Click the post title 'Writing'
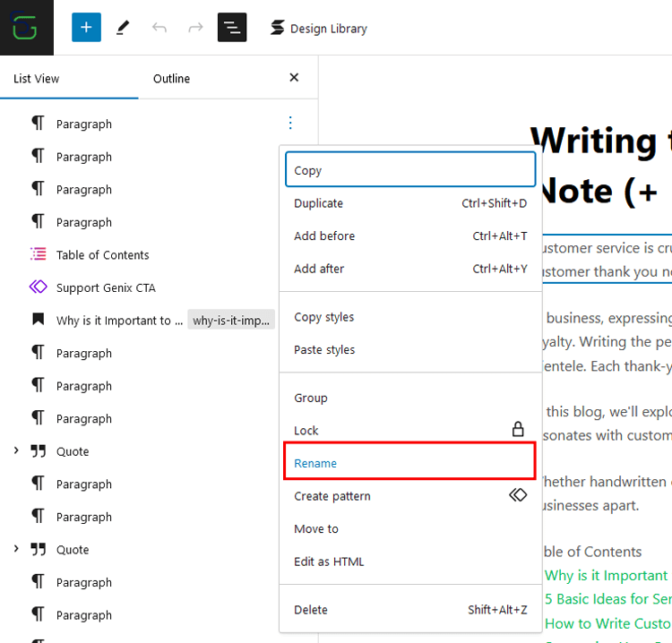 (594, 141)
